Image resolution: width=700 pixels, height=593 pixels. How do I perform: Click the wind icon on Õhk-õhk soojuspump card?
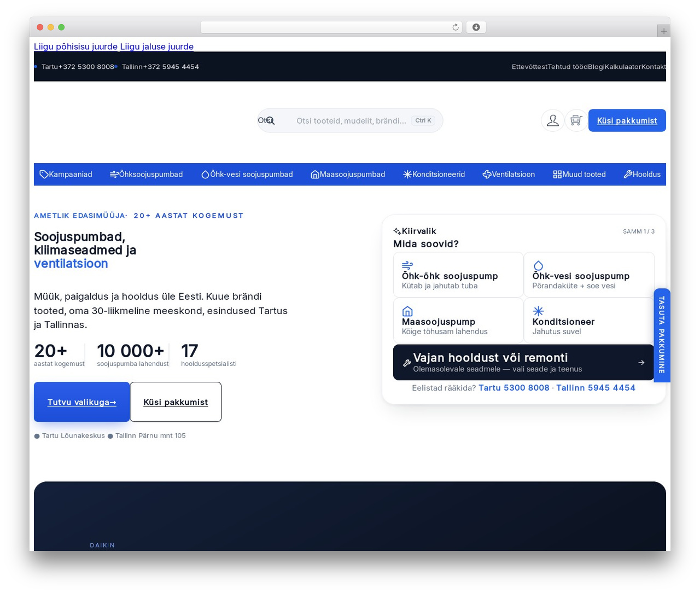tap(407, 265)
